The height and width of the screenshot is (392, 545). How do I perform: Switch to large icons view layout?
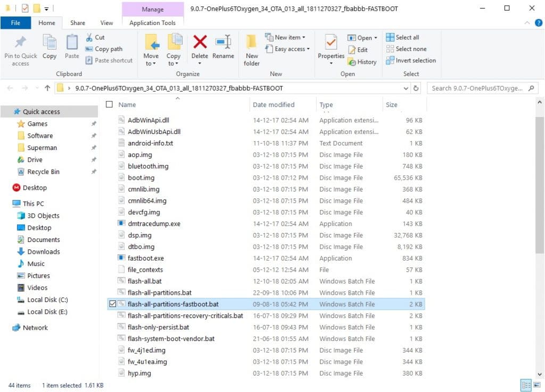click(x=537, y=385)
